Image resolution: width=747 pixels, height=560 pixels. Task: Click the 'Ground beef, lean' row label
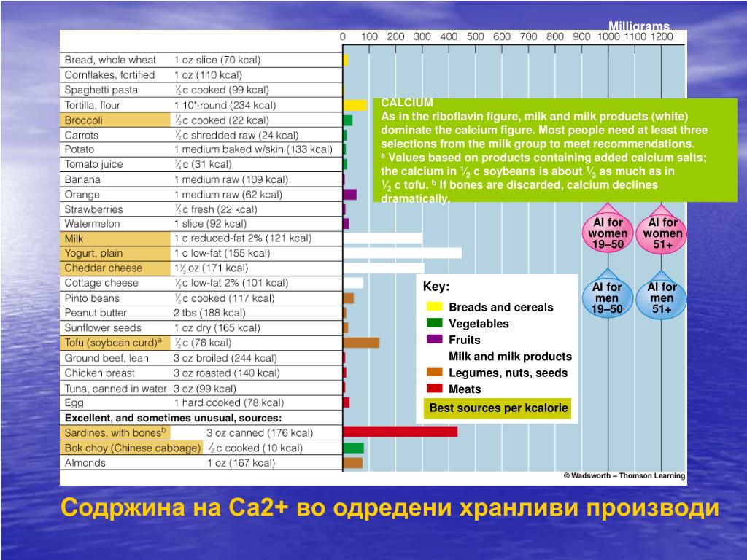[x=107, y=358]
